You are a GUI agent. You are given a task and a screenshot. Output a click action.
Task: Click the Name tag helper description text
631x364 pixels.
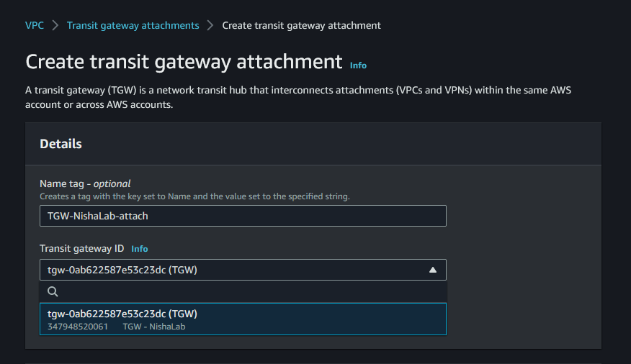(194, 196)
